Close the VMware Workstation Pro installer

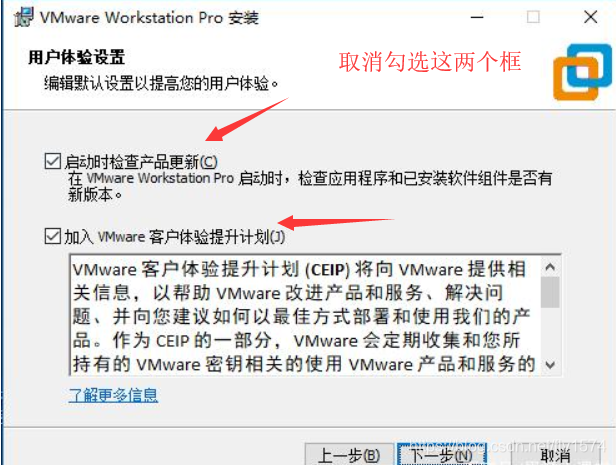[590, 17]
